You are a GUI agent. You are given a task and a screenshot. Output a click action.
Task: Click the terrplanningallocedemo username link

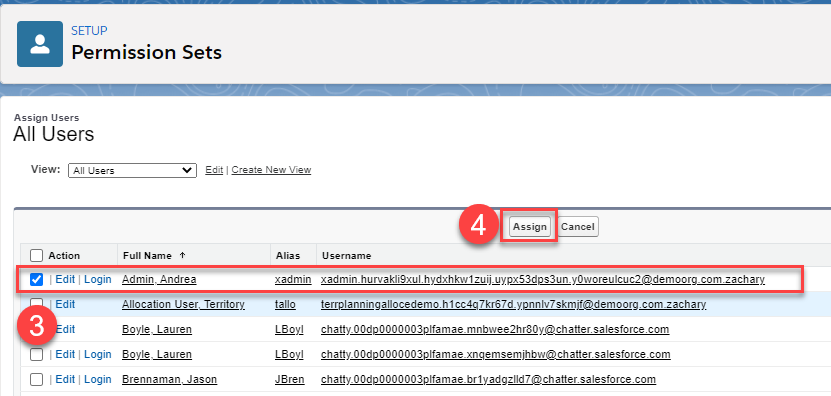pyautogui.click(x=514, y=304)
